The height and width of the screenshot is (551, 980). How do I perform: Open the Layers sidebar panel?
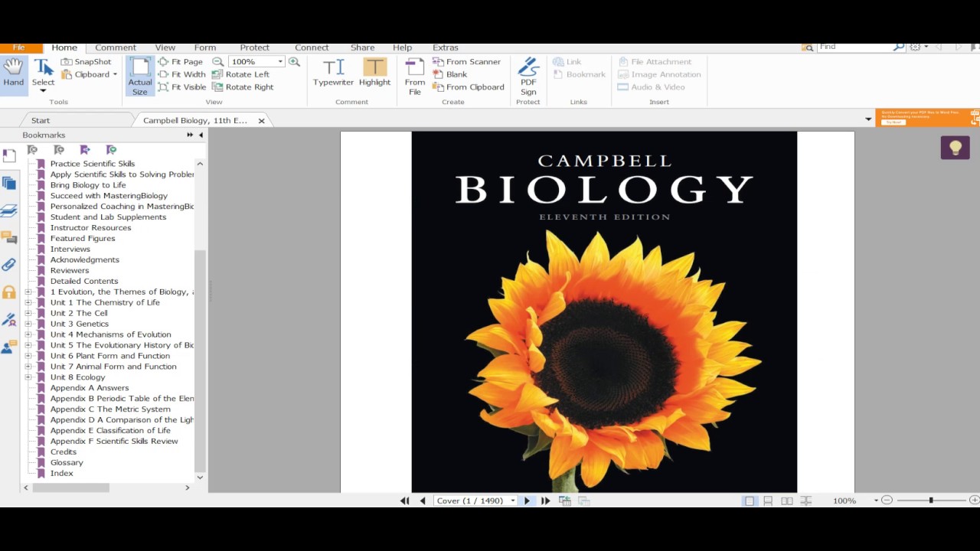pos(9,210)
